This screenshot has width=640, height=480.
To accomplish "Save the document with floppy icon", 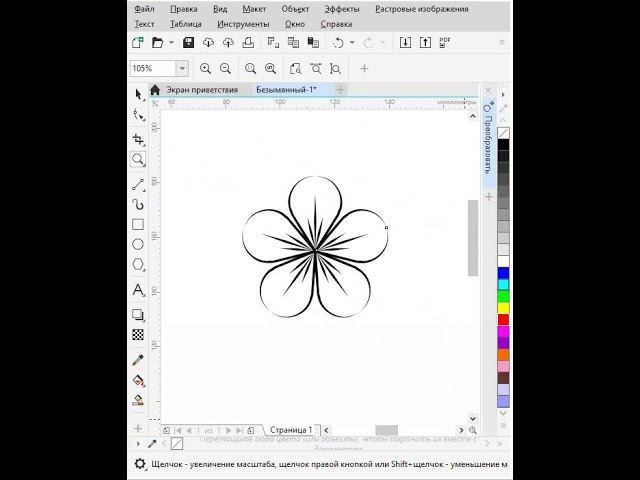I will [188, 42].
